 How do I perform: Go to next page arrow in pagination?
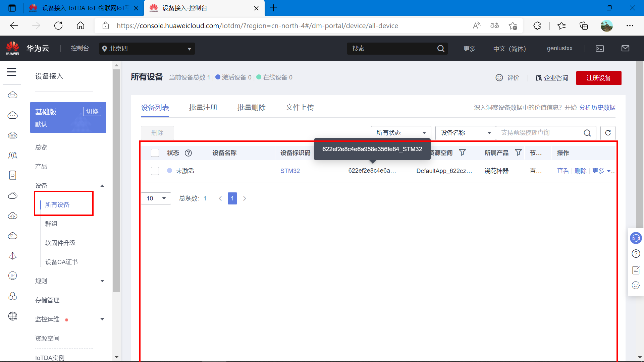click(245, 198)
